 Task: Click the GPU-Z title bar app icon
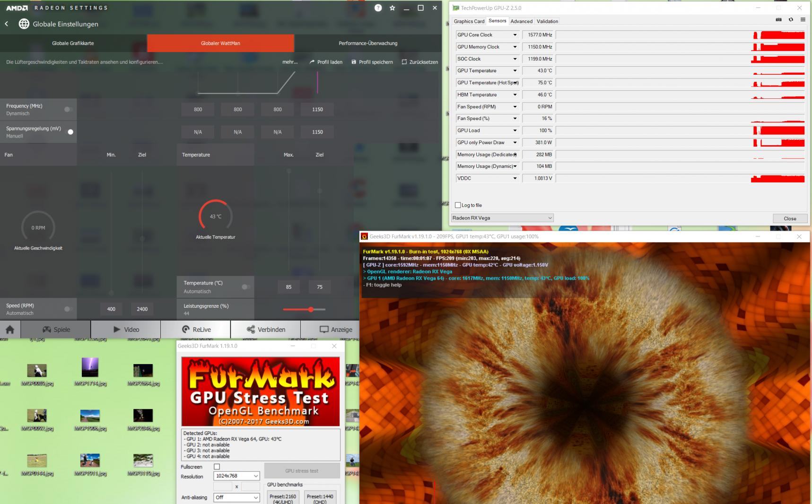click(456, 8)
